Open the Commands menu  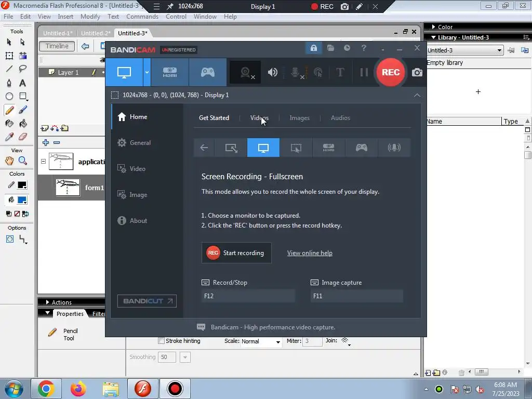(142, 17)
